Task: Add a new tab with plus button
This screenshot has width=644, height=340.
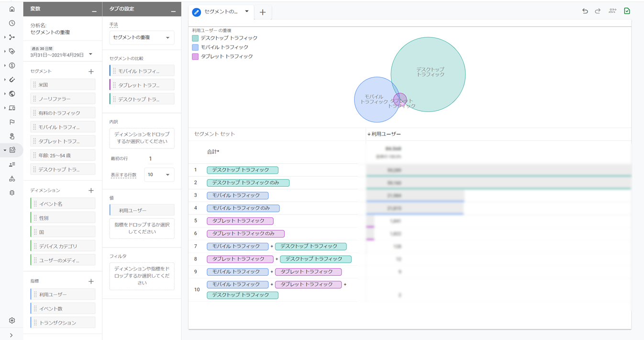Action: click(x=263, y=12)
